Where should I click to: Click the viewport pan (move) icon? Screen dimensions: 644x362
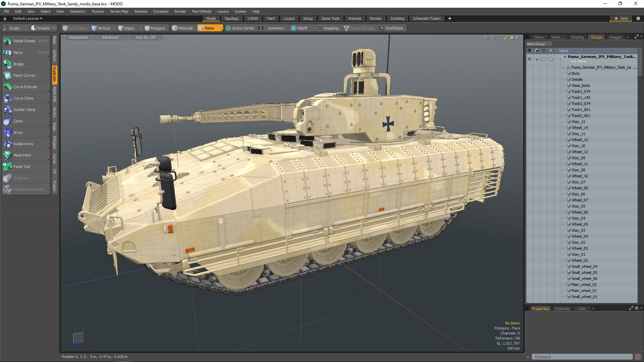click(x=486, y=38)
